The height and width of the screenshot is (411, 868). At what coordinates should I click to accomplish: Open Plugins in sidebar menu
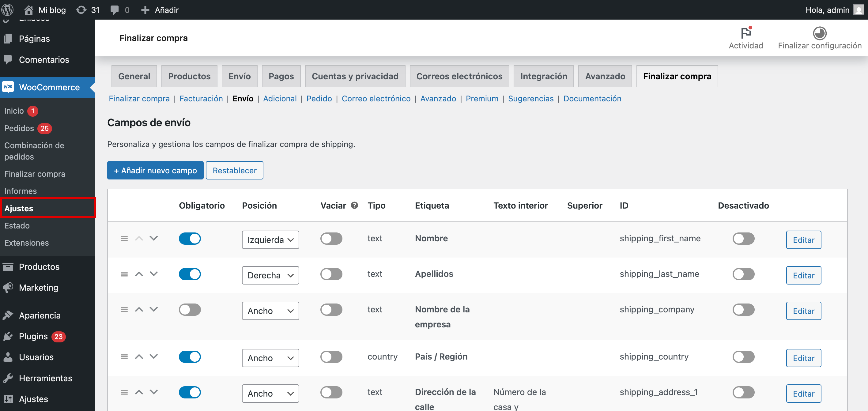click(x=33, y=336)
